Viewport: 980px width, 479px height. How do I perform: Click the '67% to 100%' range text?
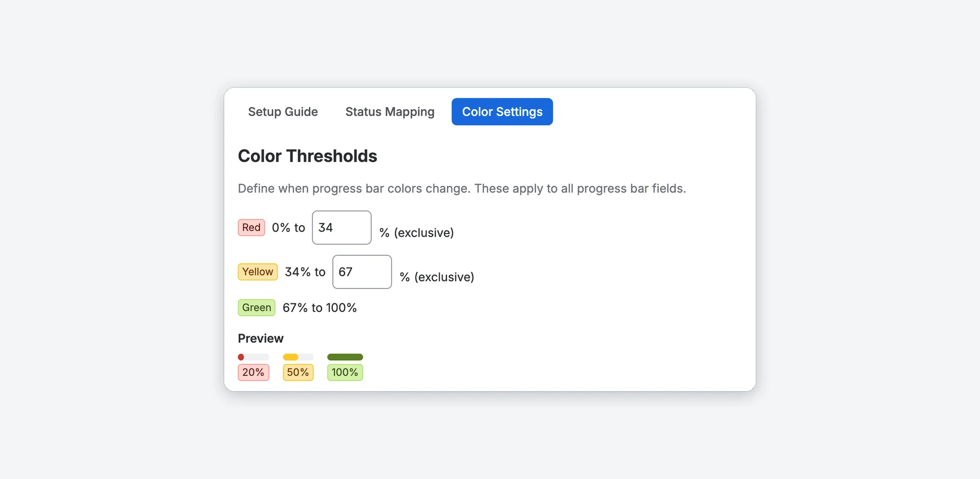pos(320,308)
